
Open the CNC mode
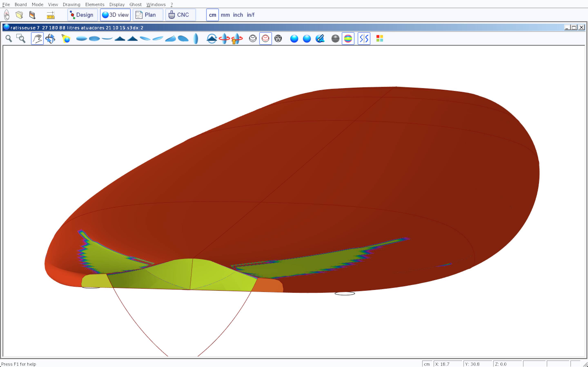pos(180,15)
